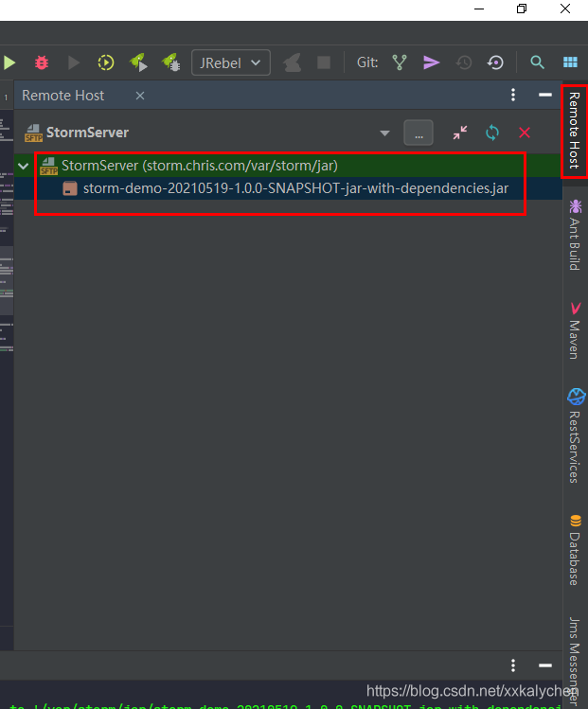The width and height of the screenshot is (588, 709).
Task: Minimize the application window
Action: 479,9
